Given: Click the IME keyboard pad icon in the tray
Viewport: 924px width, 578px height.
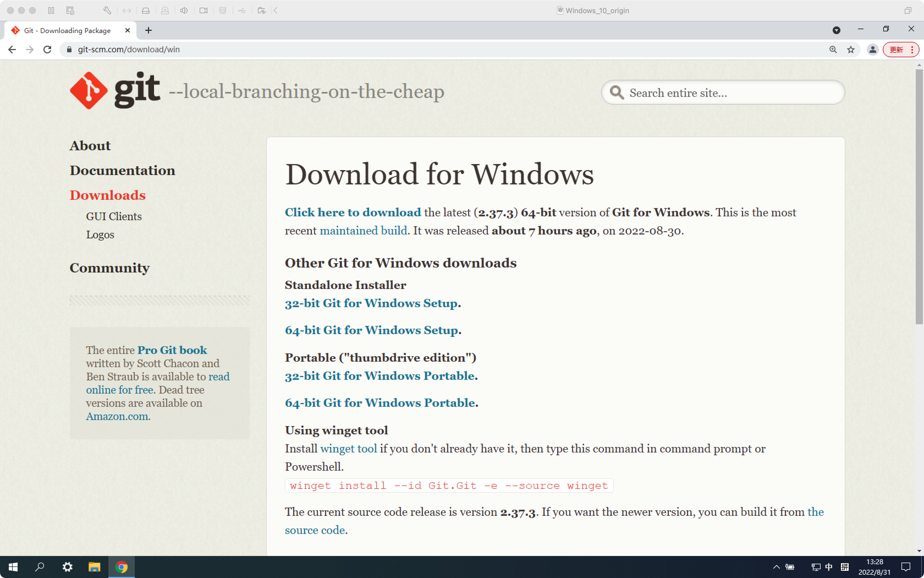Looking at the screenshot, I should [845, 566].
